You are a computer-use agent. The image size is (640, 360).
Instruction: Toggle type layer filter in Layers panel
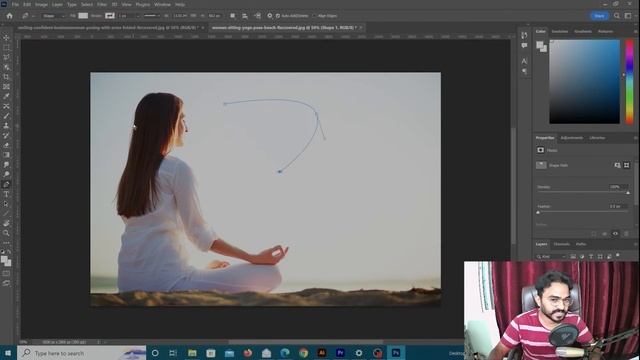coord(591,256)
